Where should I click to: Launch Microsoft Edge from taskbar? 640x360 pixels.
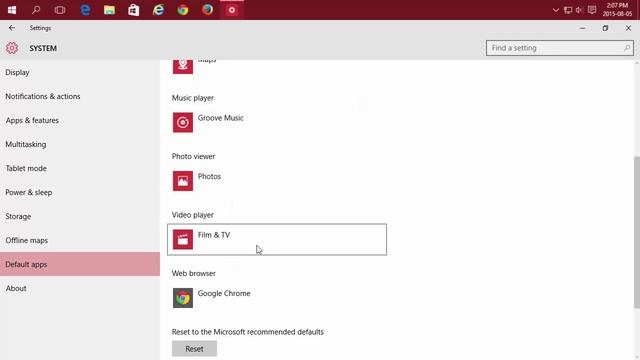click(85, 10)
